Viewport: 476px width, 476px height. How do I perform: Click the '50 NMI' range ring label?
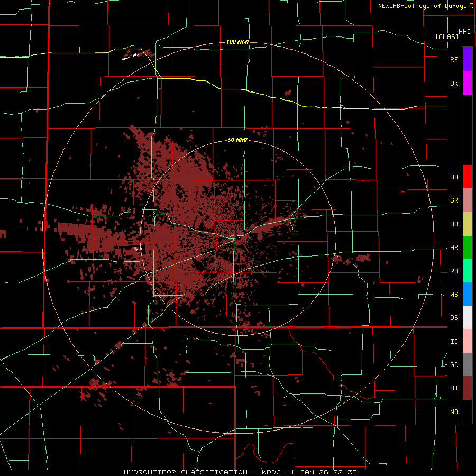coord(237,140)
